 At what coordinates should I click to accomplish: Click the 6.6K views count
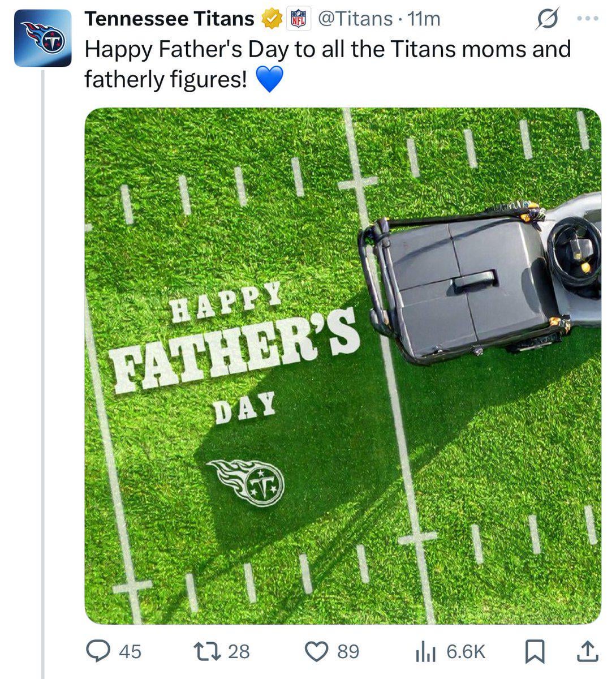click(466, 651)
